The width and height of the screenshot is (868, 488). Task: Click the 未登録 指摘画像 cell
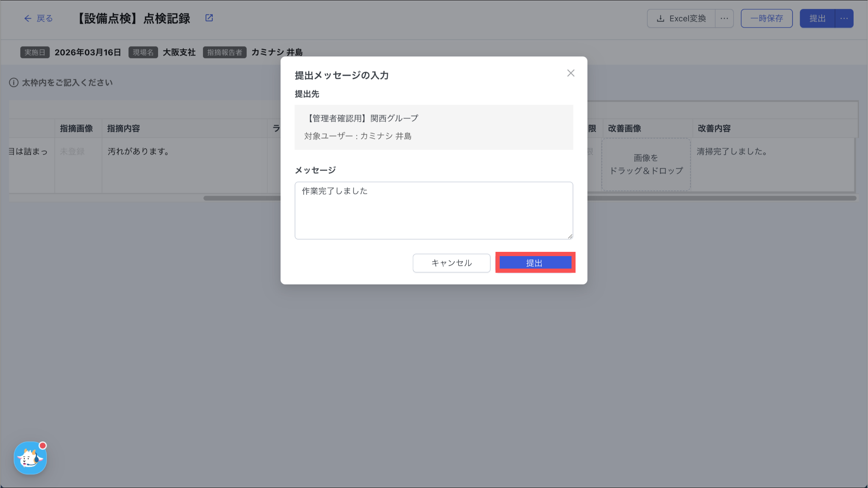(x=72, y=151)
